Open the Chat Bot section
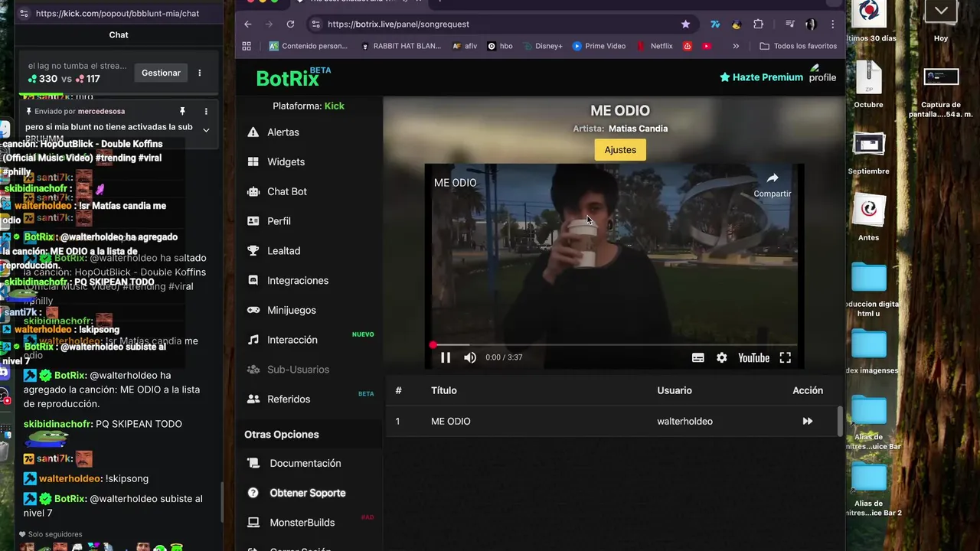Viewport: 980px width, 551px height. pos(286,191)
